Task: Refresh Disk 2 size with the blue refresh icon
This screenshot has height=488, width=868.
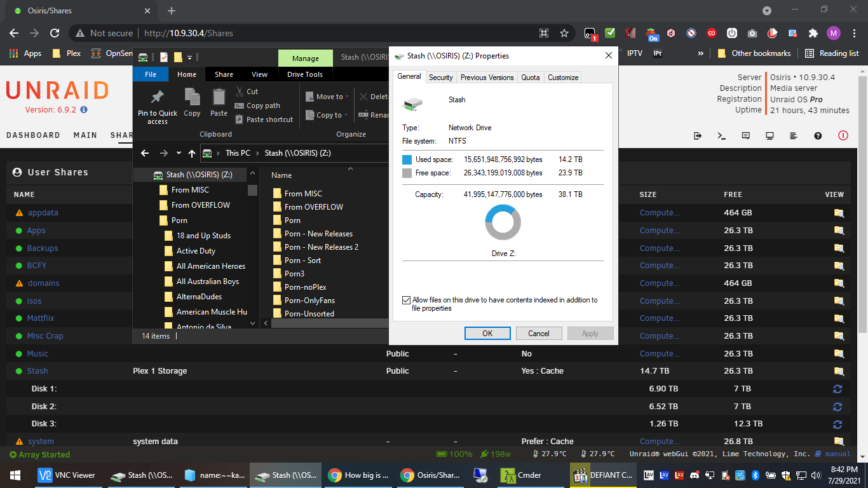Action: coord(837,406)
